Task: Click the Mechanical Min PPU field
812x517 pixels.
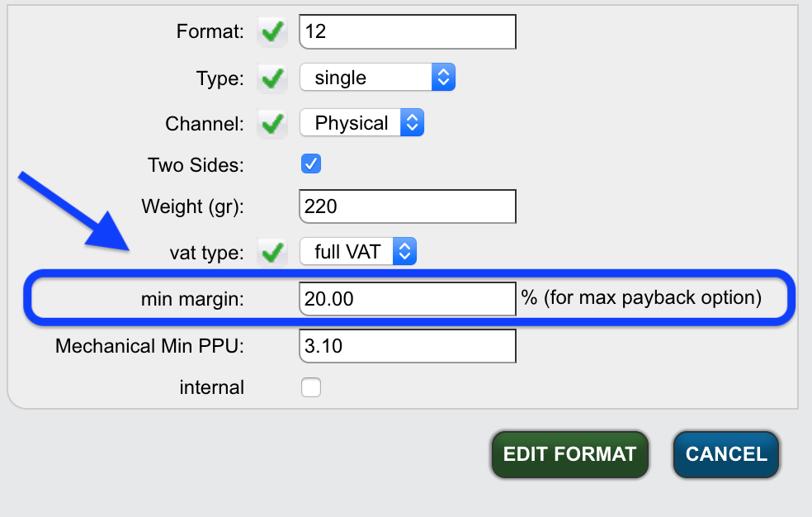Action: click(408, 345)
